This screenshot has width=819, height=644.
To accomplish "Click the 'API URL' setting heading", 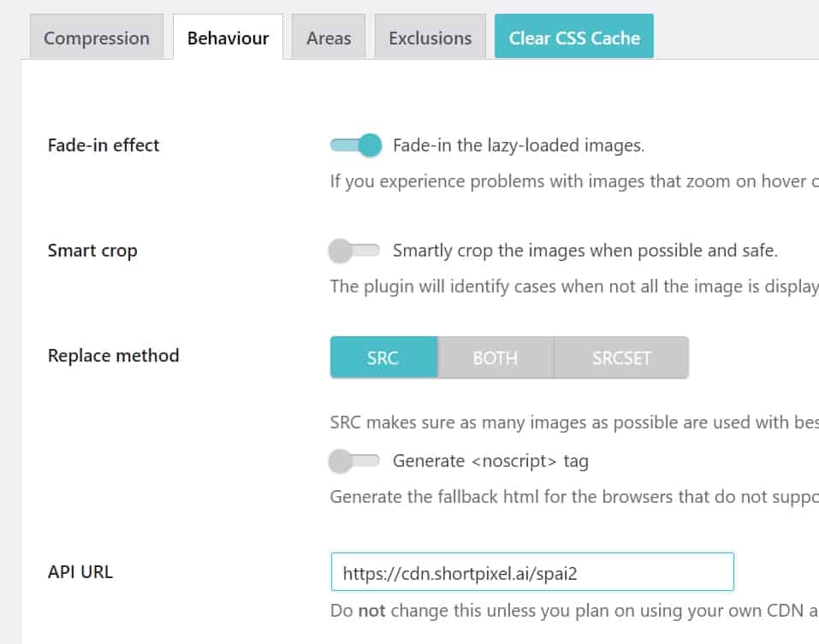I will pyautogui.click(x=80, y=571).
